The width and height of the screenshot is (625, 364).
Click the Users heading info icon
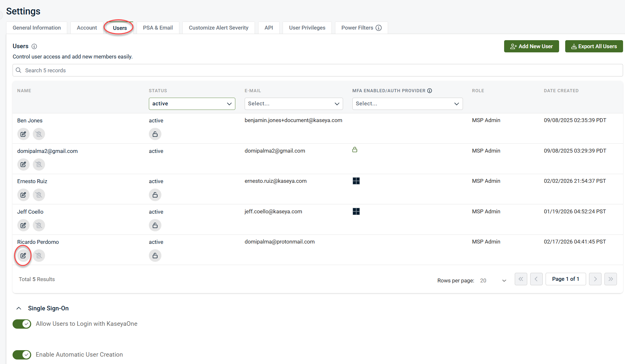[x=34, y=46]
